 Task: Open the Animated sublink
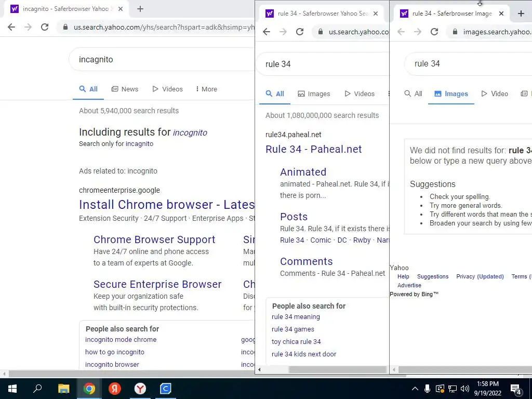point(303,172)
